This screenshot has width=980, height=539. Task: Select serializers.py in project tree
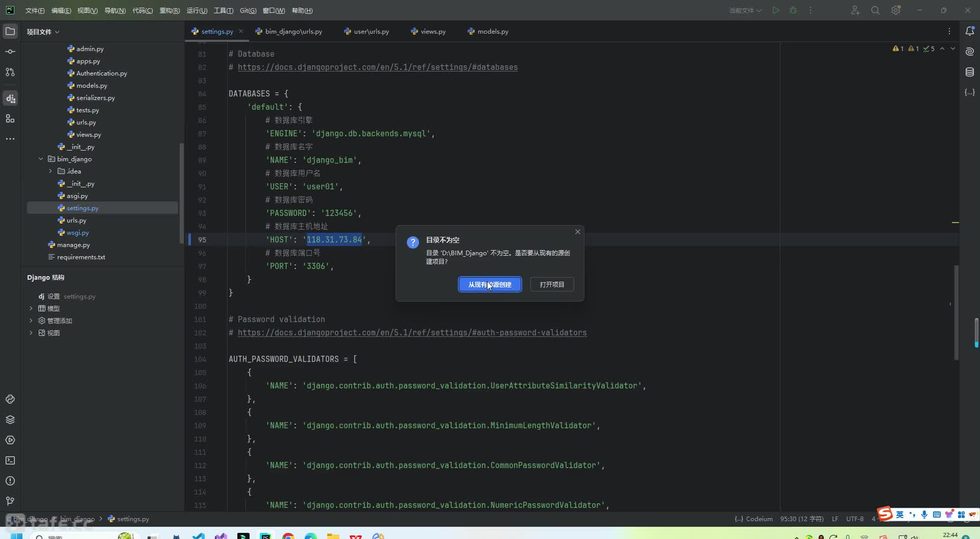95,97
